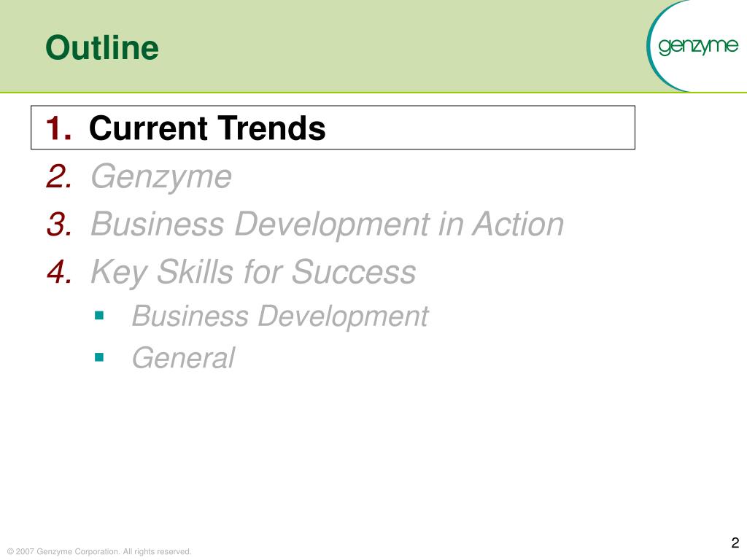Click teal bullet beside General
Image resolution: width=747 pixels, height=560 pixels.
(x=99, y=357)
